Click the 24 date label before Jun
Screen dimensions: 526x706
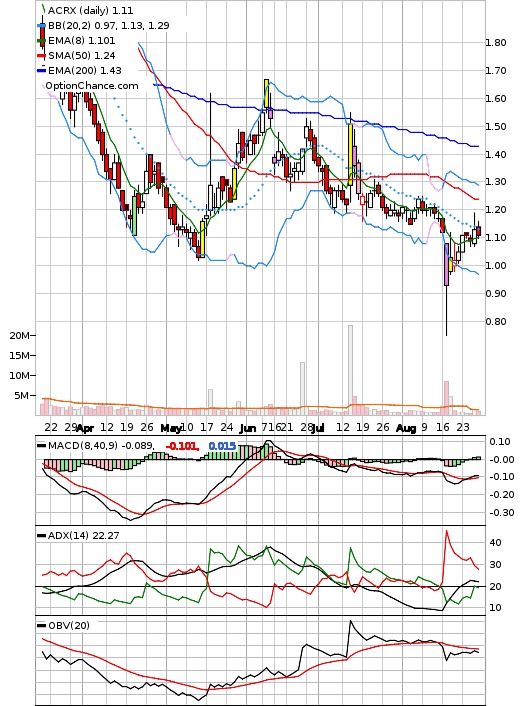(227, 427)
